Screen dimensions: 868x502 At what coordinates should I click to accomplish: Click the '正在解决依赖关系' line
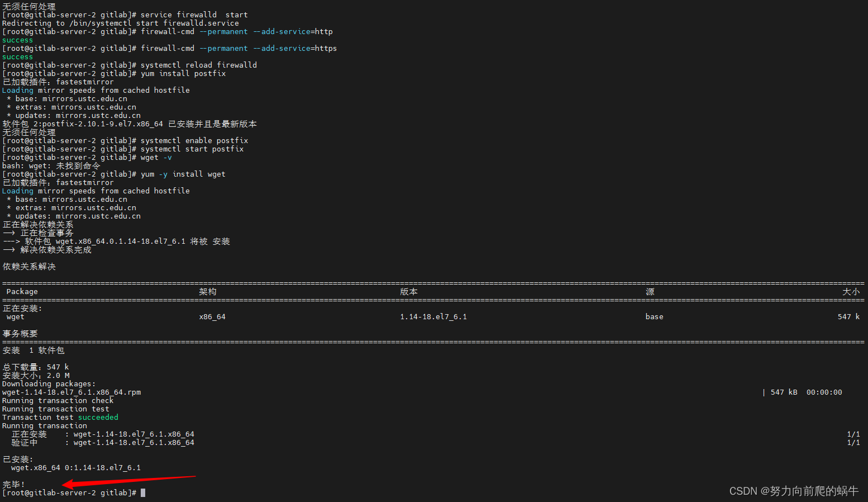[38, 224]
